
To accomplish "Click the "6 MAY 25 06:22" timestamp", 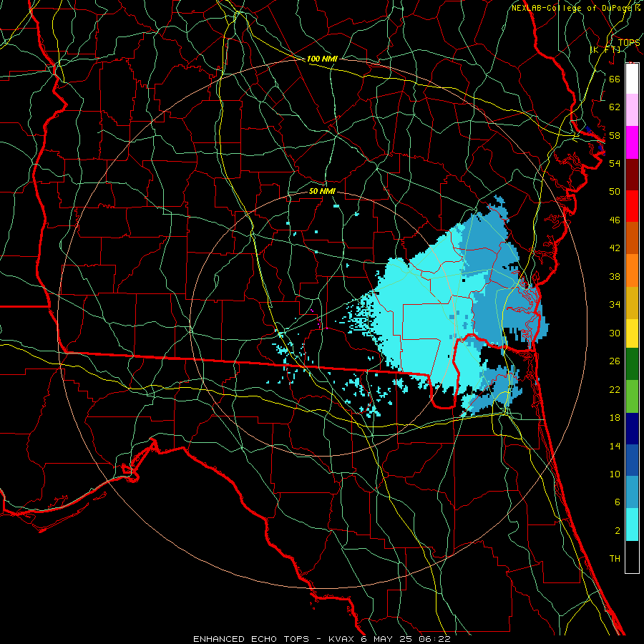I will point(406,639).
